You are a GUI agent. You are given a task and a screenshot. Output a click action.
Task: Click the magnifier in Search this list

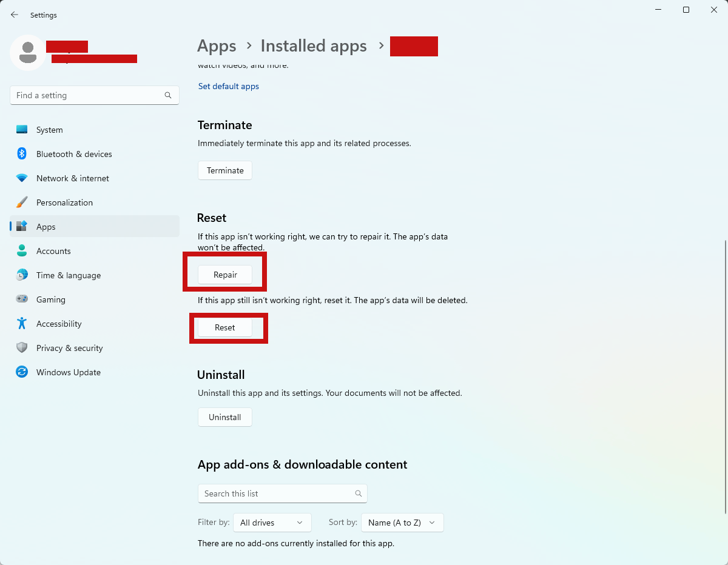359,493
